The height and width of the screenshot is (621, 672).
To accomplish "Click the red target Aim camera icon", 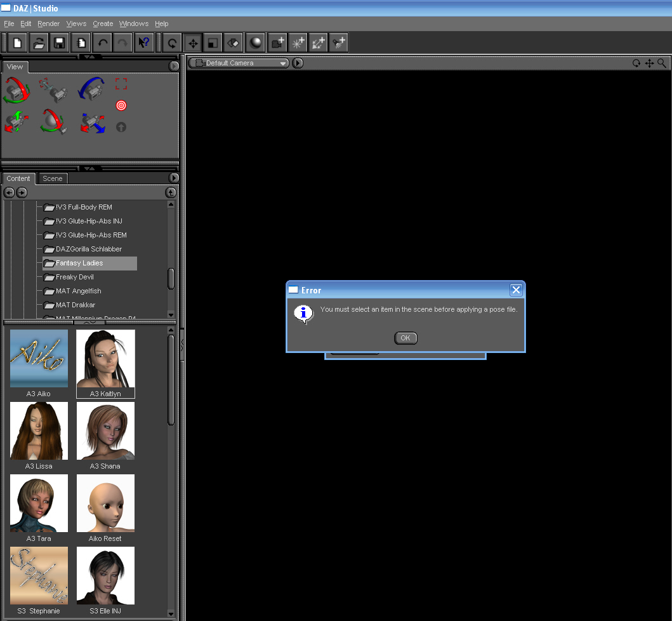I will 121,105.
